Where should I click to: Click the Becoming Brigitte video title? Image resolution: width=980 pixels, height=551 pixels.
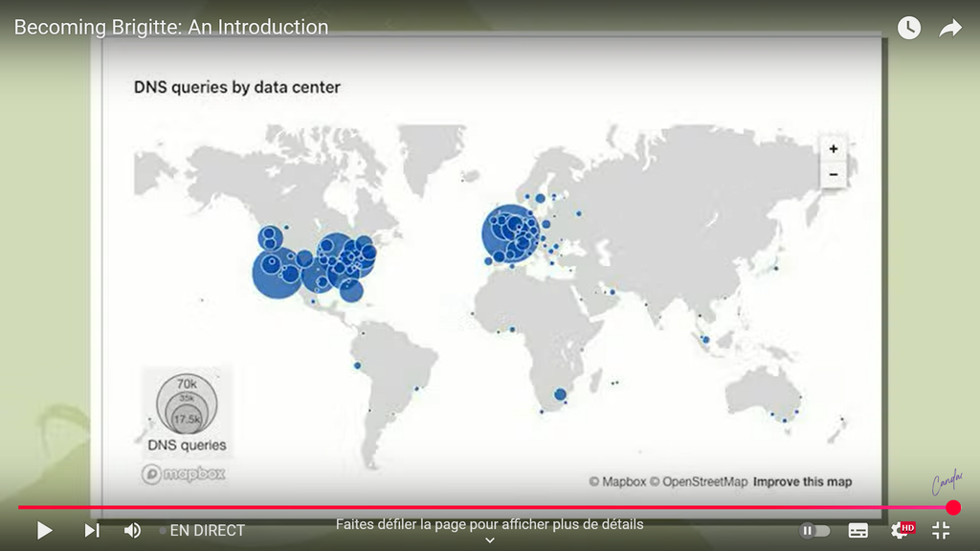click(x=171, y=27)
